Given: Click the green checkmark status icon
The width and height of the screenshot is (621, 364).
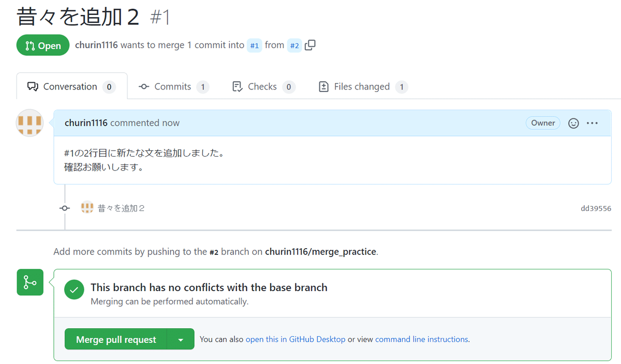Looking at the screenshot, I should click(x=74, y=290).
